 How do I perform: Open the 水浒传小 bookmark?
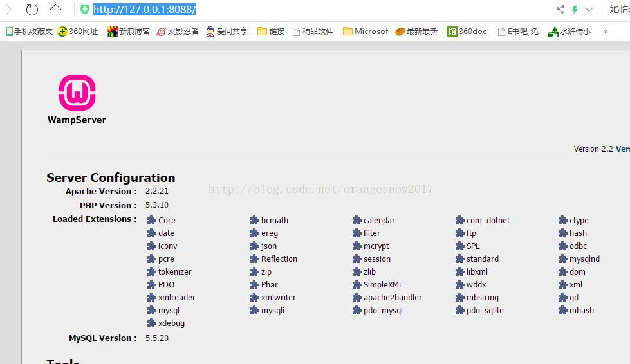[x=570, y=32]
